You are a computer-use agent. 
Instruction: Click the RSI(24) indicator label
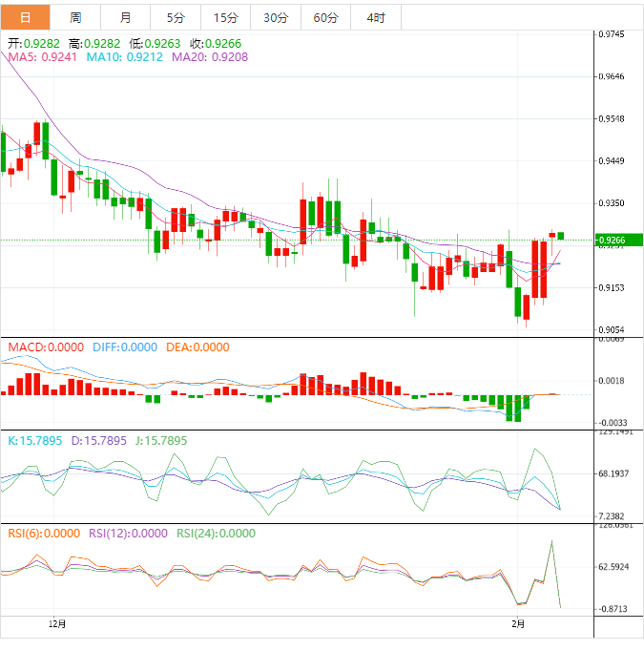coord(216,534)
